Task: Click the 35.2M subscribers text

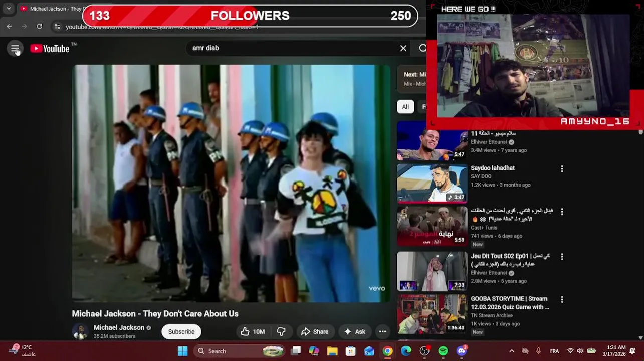Action: pyautogui.click(x=114, y=336)
